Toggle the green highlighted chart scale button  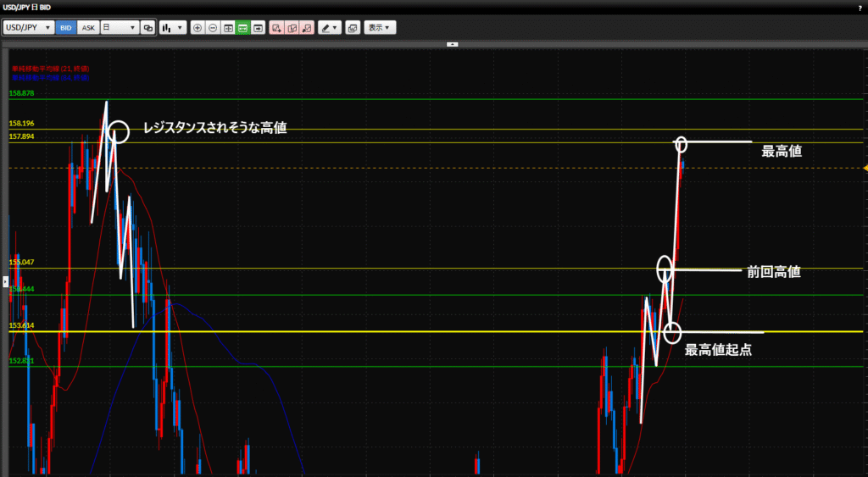pos(242,27)
